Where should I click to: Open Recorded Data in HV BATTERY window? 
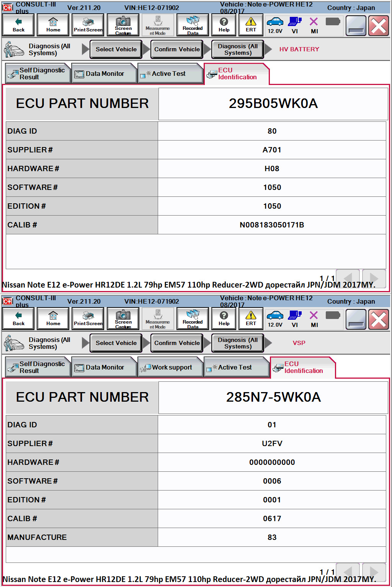pos(193,25)
